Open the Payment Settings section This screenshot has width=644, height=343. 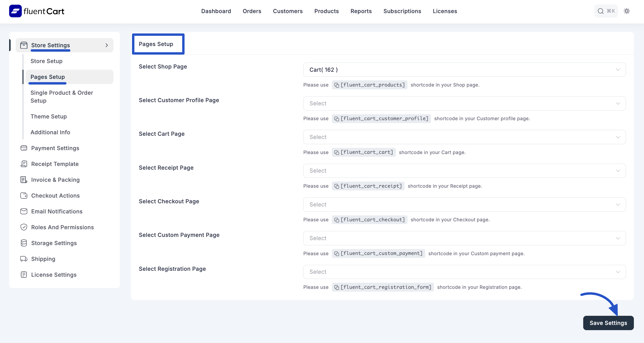pos(55,148)
